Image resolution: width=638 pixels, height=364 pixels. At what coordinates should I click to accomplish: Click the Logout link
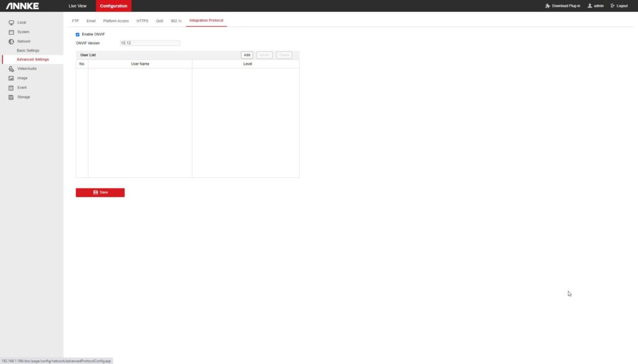[x=619, y=6]
